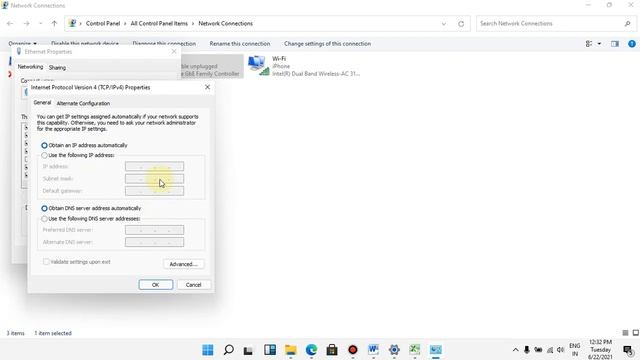Switch to Alternate Configuration tab
The height and width of the screenshot is (360, 640).
pyautogui.click(x=83, y=103)
